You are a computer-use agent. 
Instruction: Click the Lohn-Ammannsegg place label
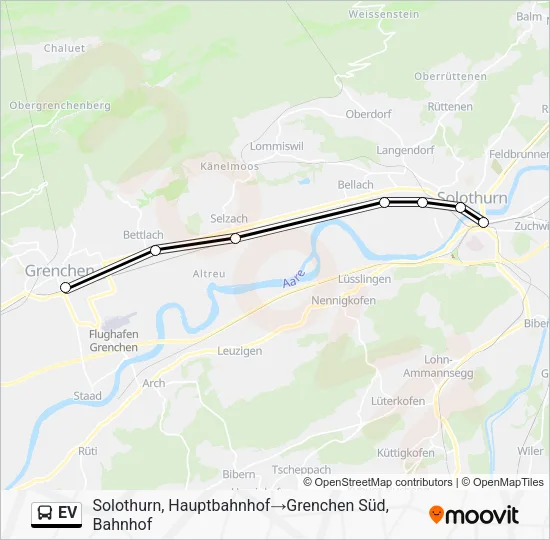point(438,366)
